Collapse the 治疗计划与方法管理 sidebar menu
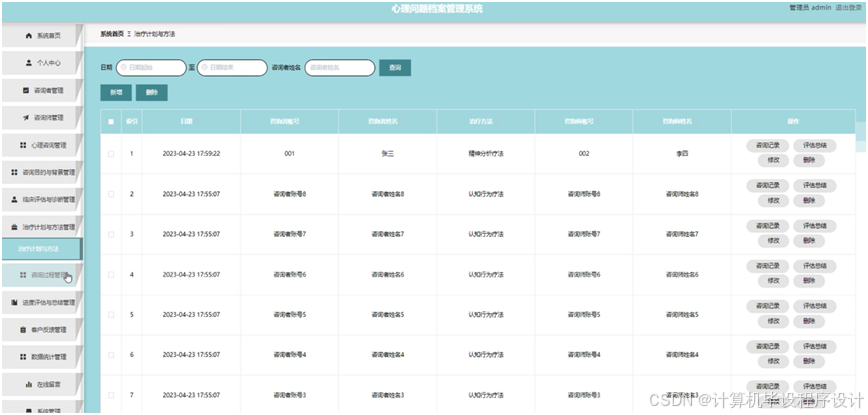The image size is (868, 415). click(x=42, y=227)
